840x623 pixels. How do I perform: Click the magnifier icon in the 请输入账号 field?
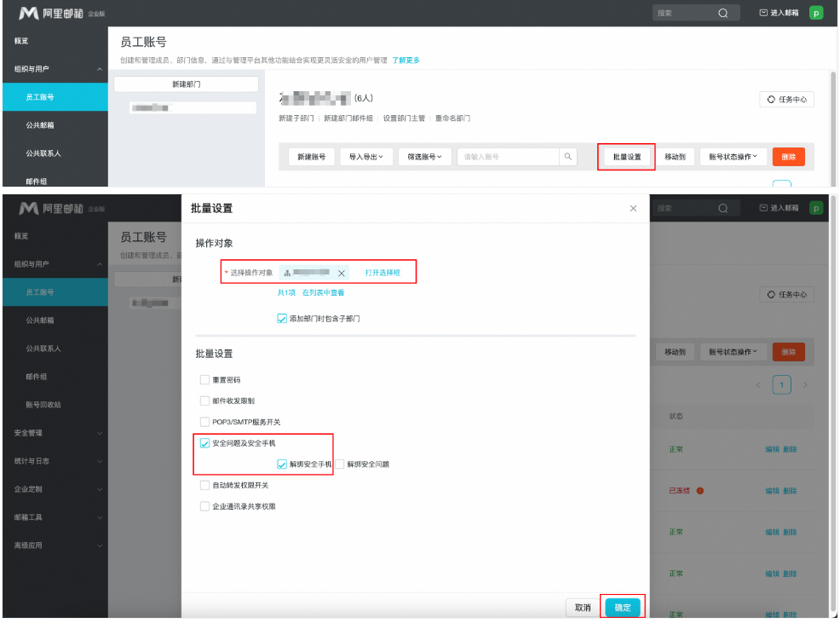pos(567,157)
